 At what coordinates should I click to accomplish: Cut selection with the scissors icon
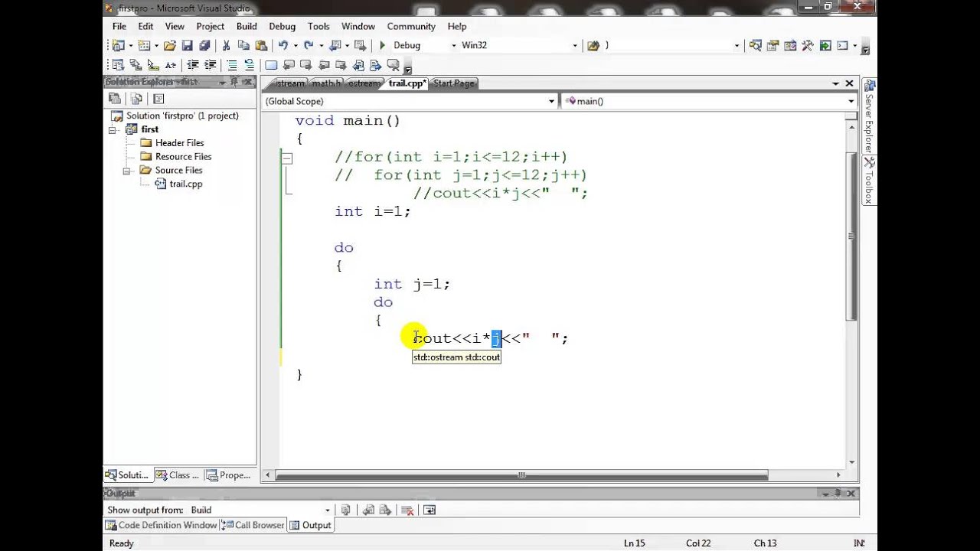pyautogui.click(x=227, y=45)
